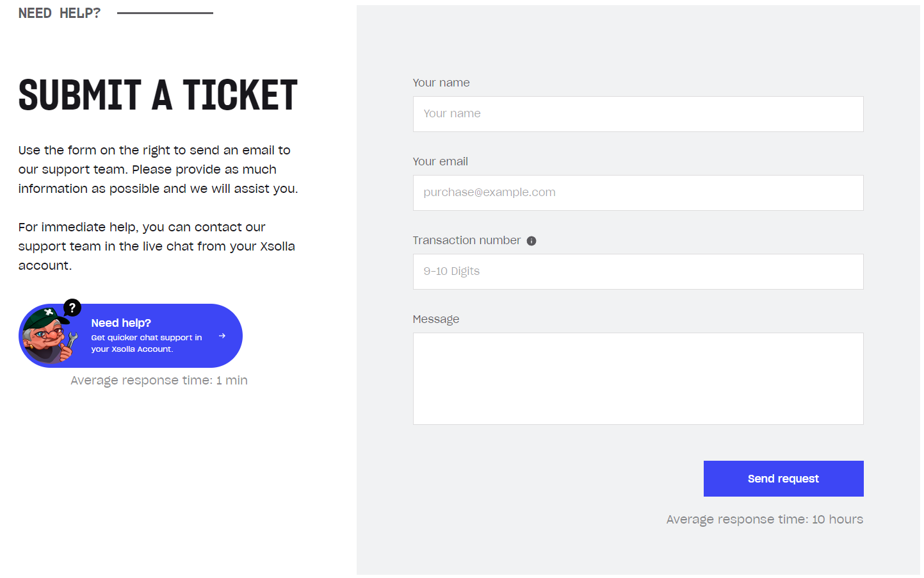Click the question mark badge on the mascot
Viewport: 924px width, 578px height.
tap(72, 308)
